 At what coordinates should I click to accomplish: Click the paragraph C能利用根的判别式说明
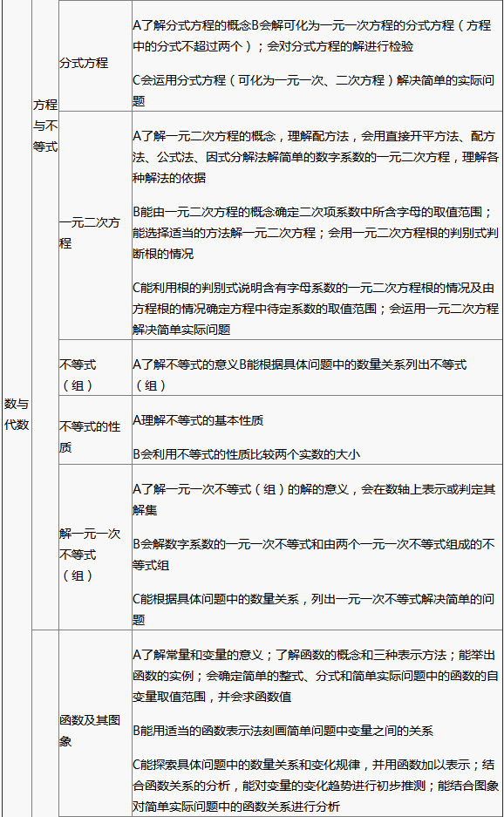(316, 309)
